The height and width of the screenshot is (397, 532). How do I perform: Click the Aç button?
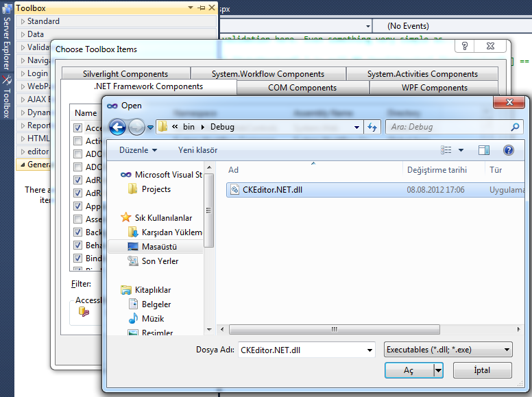click(x=409, y=370)
